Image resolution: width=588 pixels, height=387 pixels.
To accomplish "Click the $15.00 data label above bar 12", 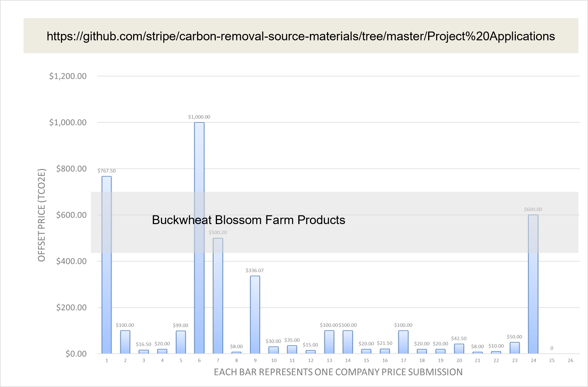I will pyautogui.click(x=310, y=345).
